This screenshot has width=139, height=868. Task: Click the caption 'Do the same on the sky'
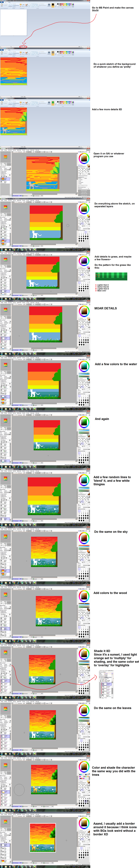coord(111,532)
